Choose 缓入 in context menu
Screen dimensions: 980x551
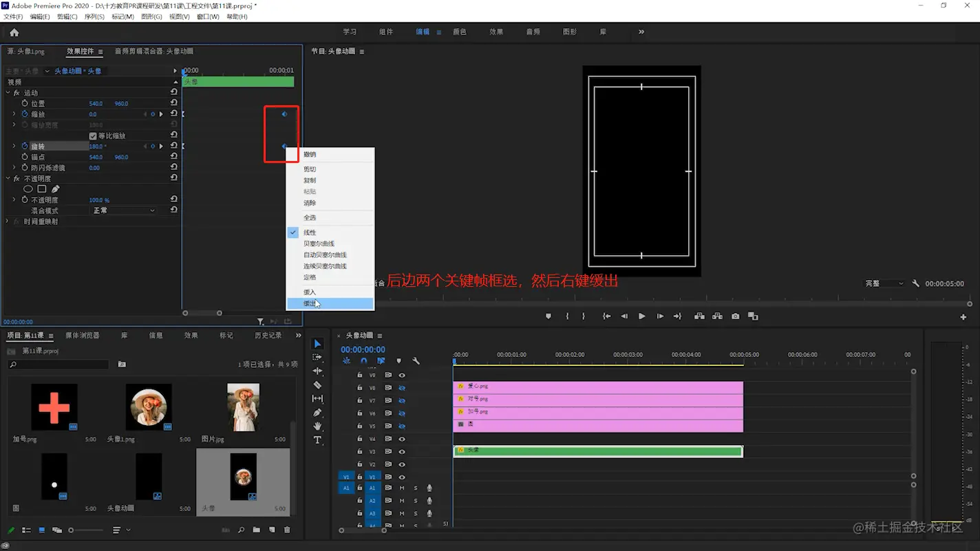point(330,292)
